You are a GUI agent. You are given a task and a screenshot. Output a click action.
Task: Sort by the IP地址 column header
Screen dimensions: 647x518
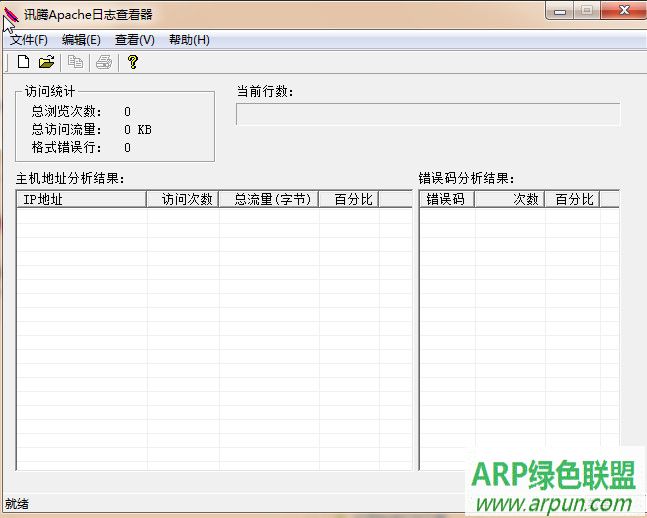82,199
